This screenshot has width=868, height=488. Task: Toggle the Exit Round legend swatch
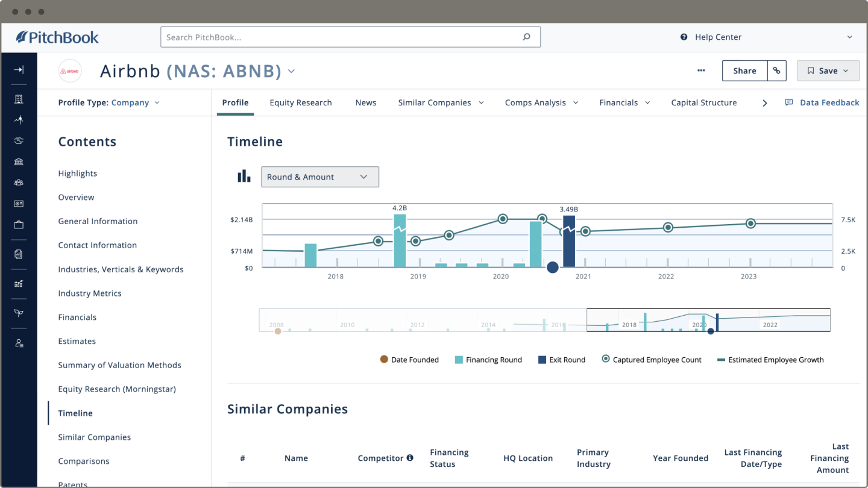(x=542, y=360)
